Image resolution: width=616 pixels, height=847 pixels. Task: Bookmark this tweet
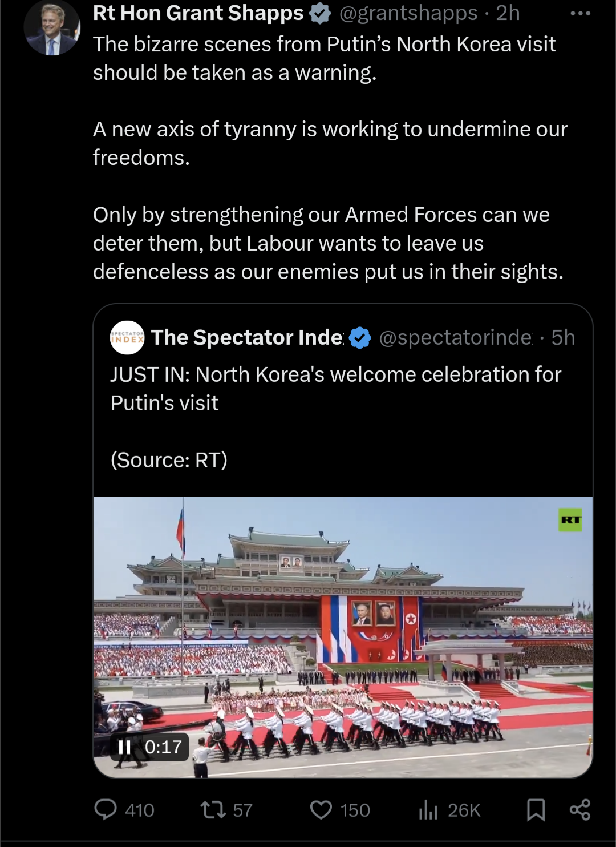536,810
